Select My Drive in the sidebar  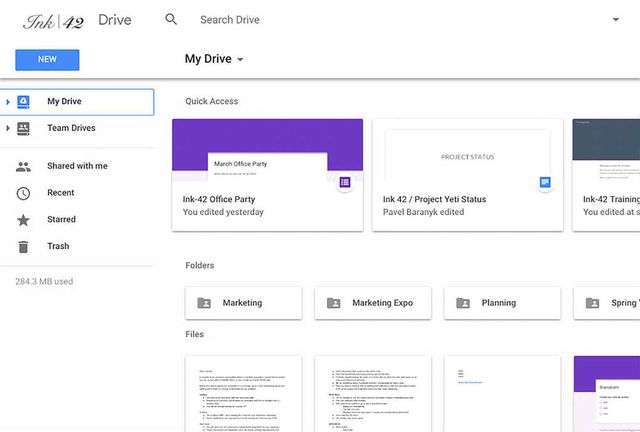[x=77, y=102]
